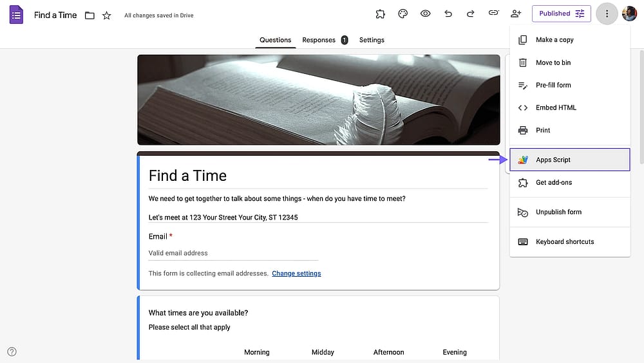Star the Find a Time form
Image resolution: width=644 pixels, height=363 pixels.
(x=107, y=15)
